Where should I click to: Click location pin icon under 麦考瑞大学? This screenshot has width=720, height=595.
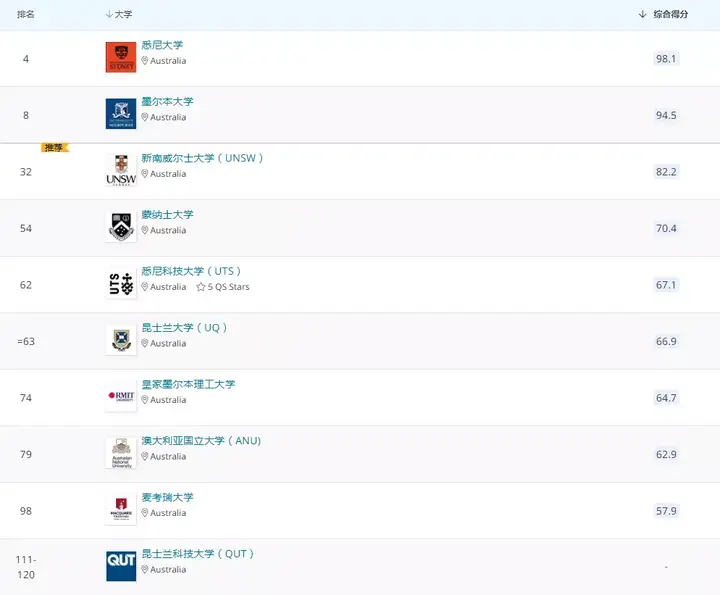(145, 513)
